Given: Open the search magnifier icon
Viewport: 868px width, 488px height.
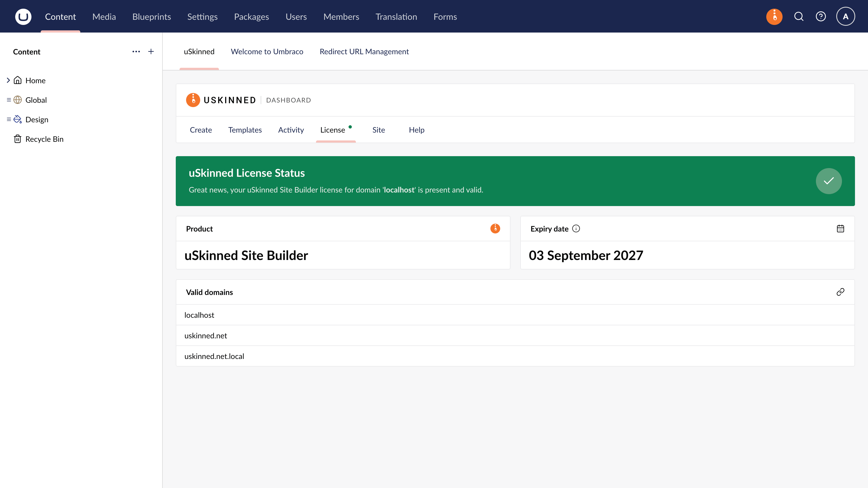Looking at the screenshot, I should [x=799, y=17].
